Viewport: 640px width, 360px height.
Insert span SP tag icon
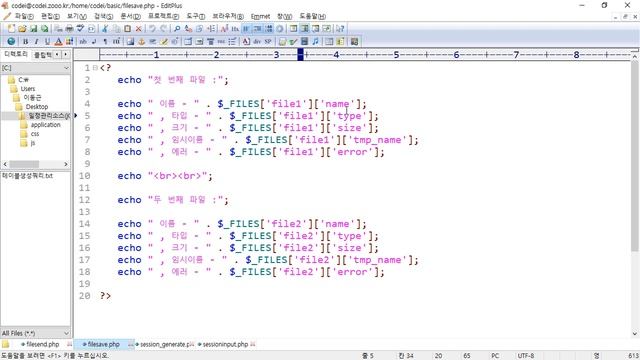coord(268,41)
